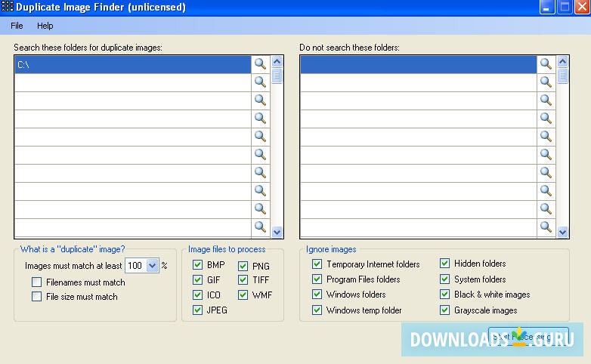Open the File menu
Screen dimensions: 591x364
[17, 26]
